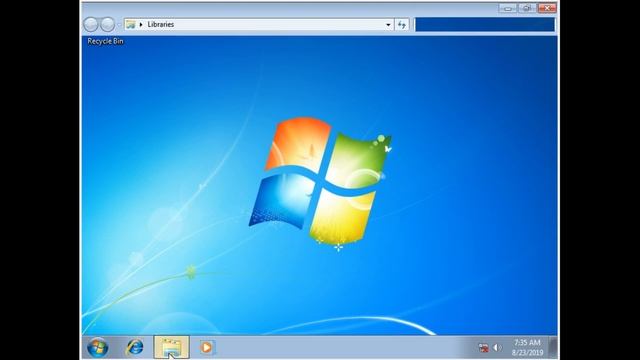
Task: Select the Libraries breadcrumb text
Action: (x=161, y=24)
